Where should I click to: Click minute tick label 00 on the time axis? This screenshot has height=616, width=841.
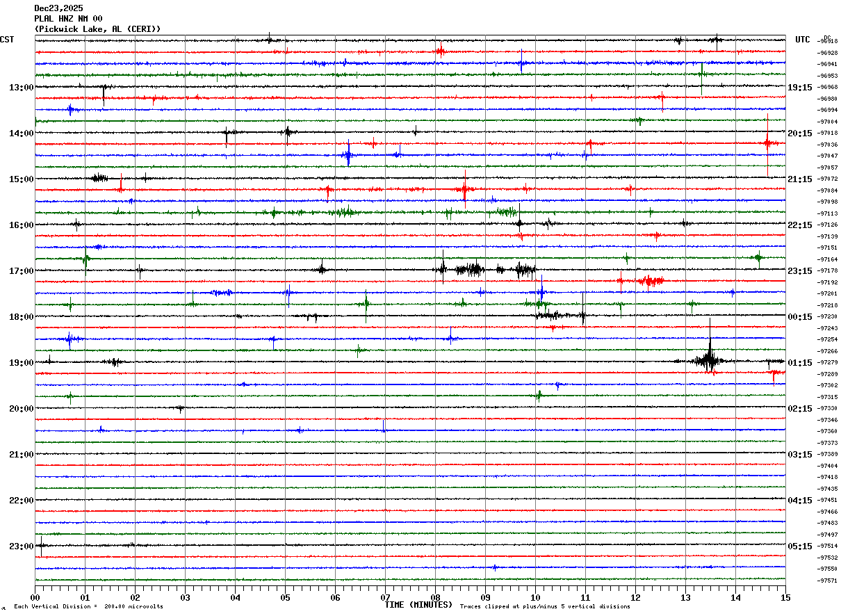coord(35,597)
